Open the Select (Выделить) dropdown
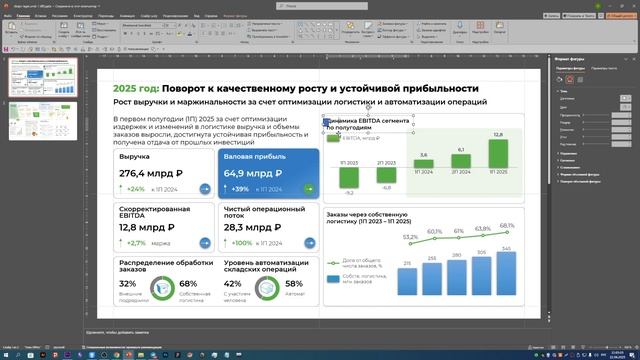This screenshot has width=640, height=360. pos(428,36)
